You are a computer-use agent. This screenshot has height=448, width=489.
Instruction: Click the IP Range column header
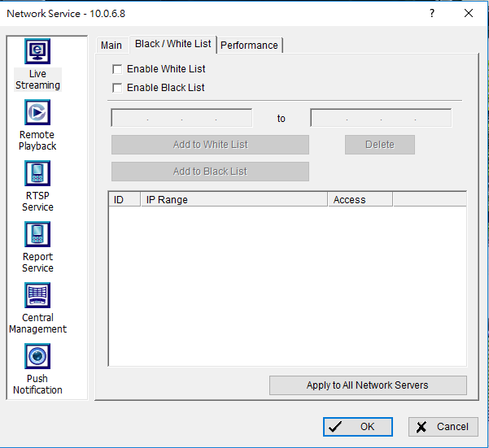[x=233, y=200]
